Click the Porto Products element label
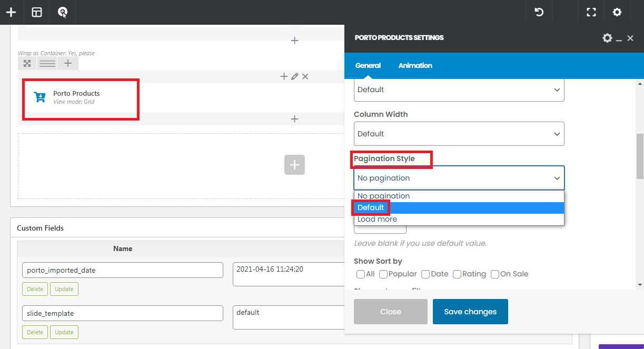Viewport: 644px width, 349px height. (x=76, y=93)
